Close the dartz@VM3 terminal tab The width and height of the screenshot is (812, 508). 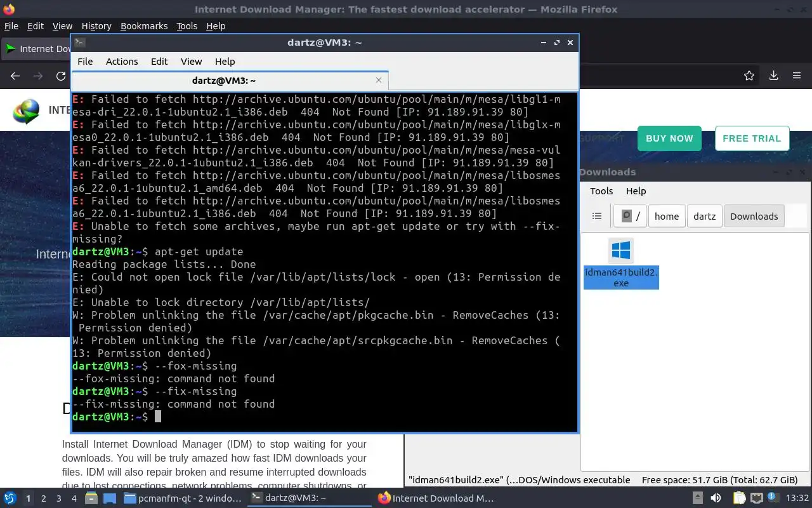pos(379,80)
